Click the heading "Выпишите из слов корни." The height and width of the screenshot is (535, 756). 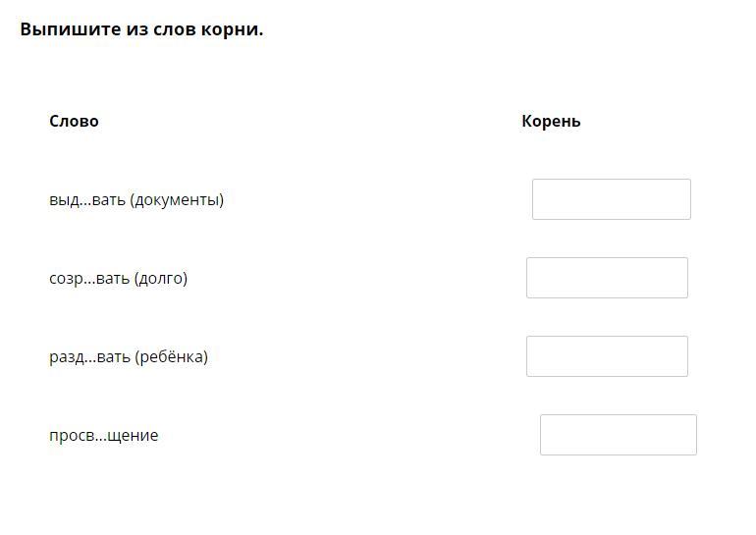point(141,29)
